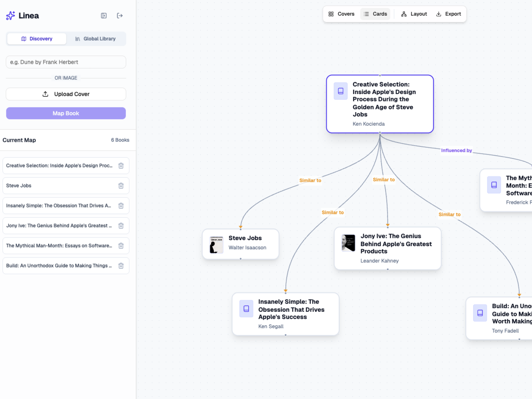Screen dimensions: 532x399
Task: Click book icon on Insanely Simple card
Action: [x=246, y=309]
